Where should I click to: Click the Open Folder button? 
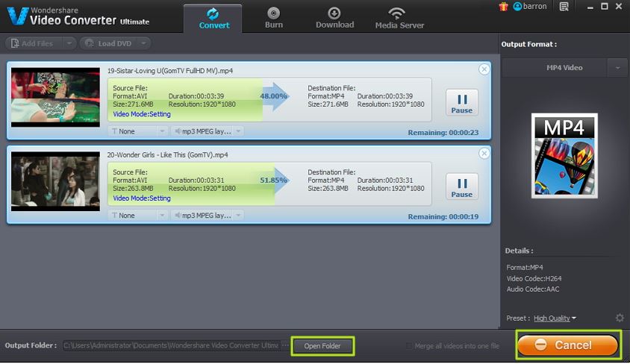322,346
